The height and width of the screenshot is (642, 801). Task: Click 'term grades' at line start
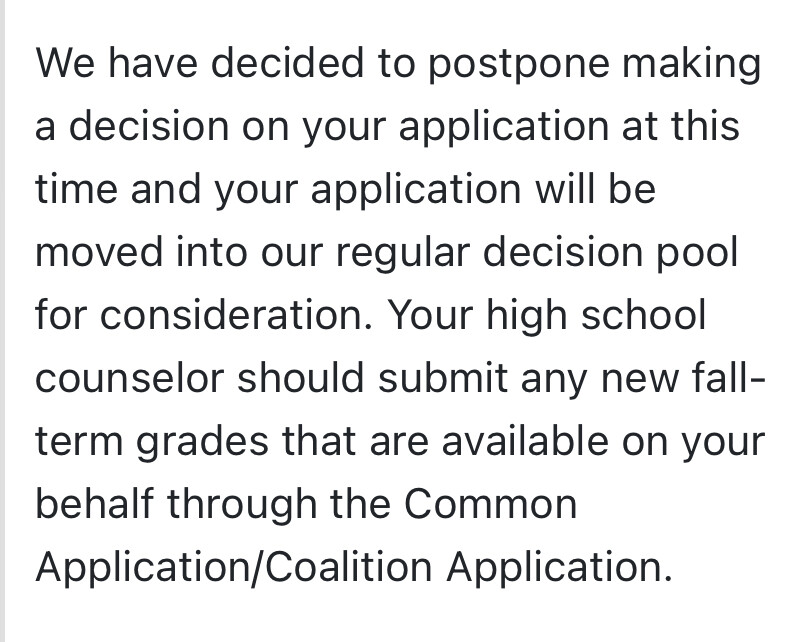(152, 442)
